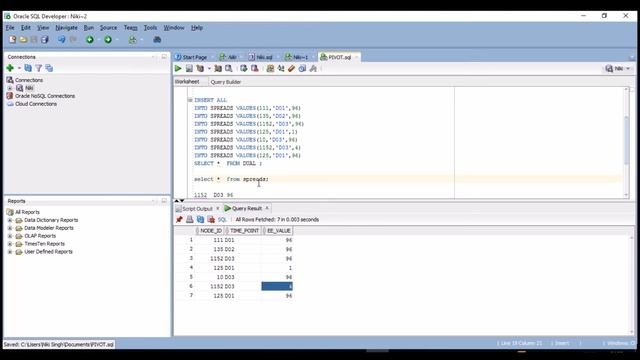Click the SQL Tuning Advisor icon

pyautogui.click(x=229, y=69)
